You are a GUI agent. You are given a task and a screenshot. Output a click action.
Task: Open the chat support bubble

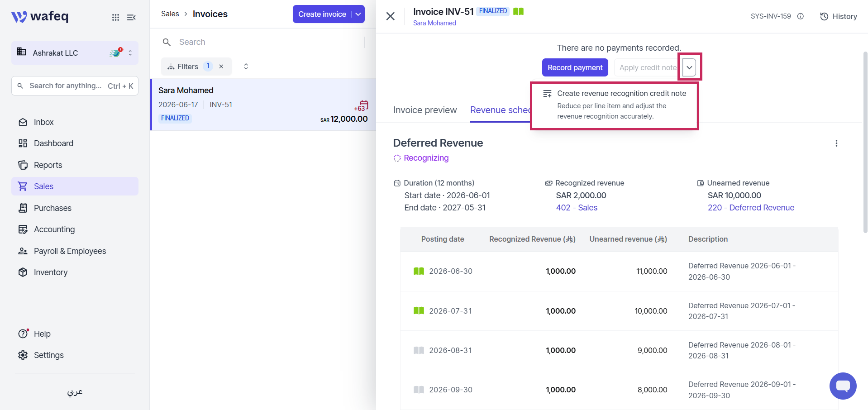(x=843, y=386)
